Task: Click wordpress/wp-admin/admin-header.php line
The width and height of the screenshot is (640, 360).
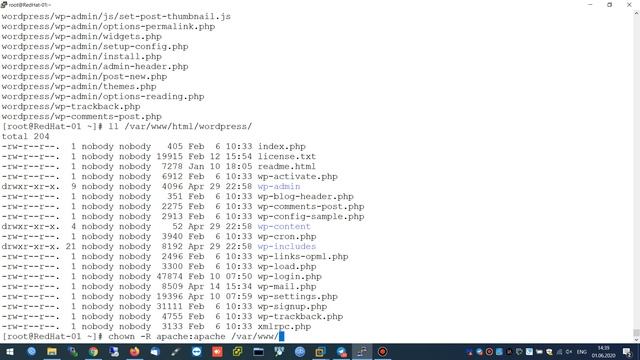Action: tap(95, 67)
